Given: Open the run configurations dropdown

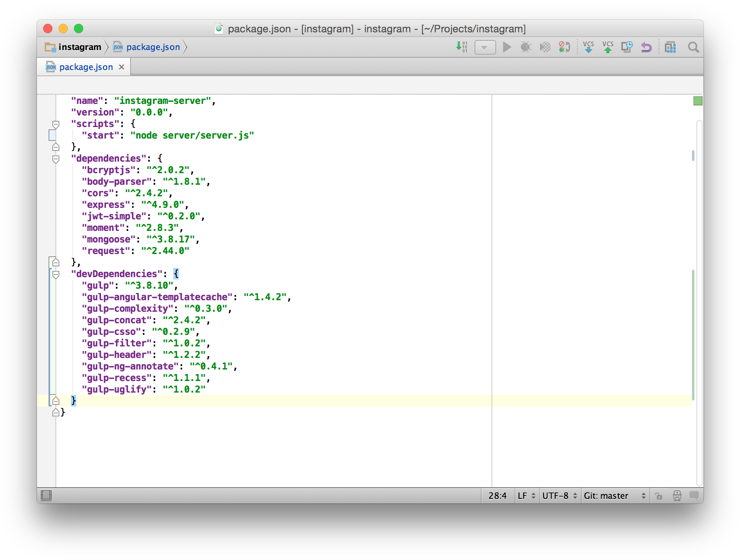Looking at the screenshot, I should (x=485, y=47).
